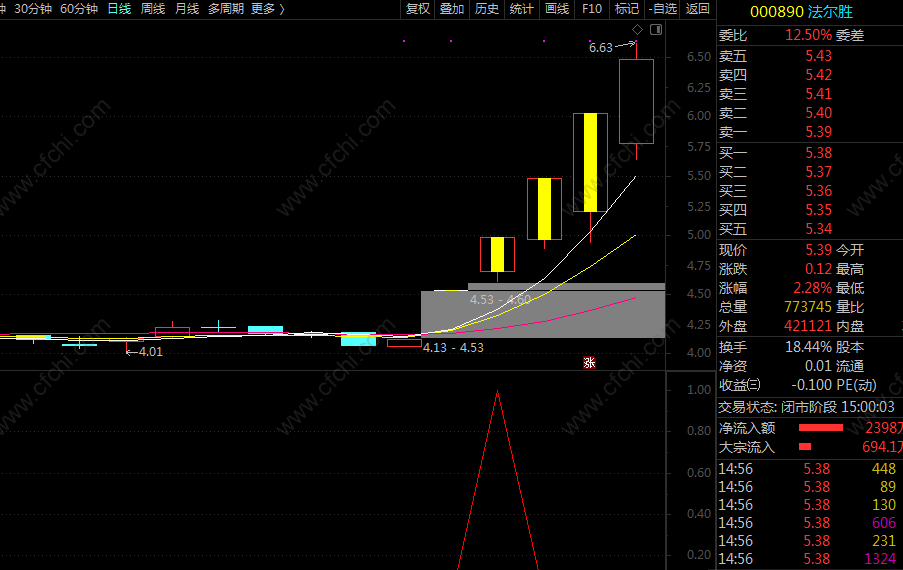Remove from watchlist with -自选
This screenshot has width=903, height=570.
(x=662, y=9)
